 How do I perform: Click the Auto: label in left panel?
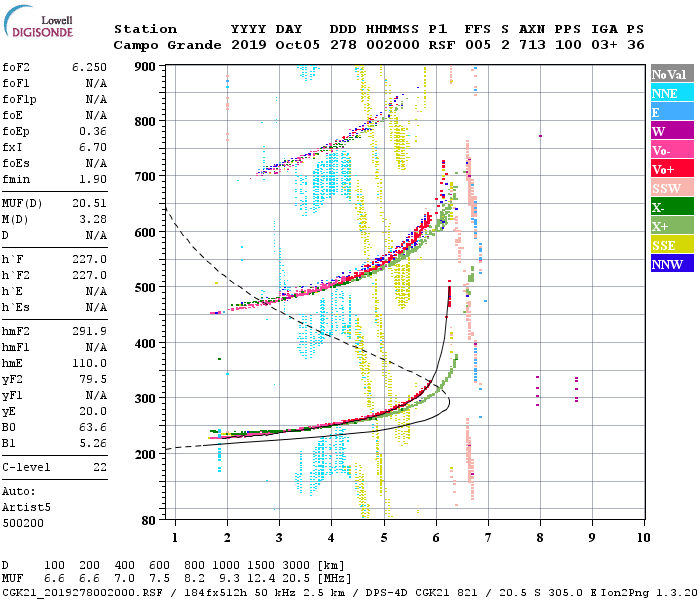[x=18, y=492]
